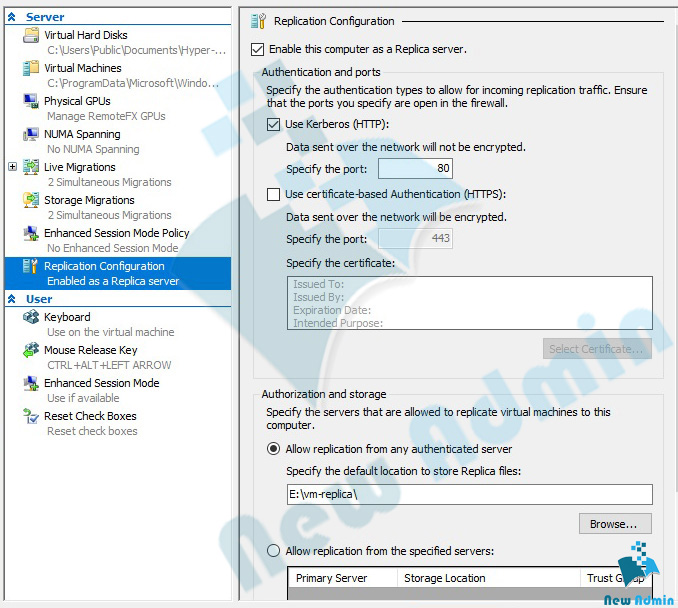Collapse the User section header
Screen dimensions: 678x608
(12, 299)
